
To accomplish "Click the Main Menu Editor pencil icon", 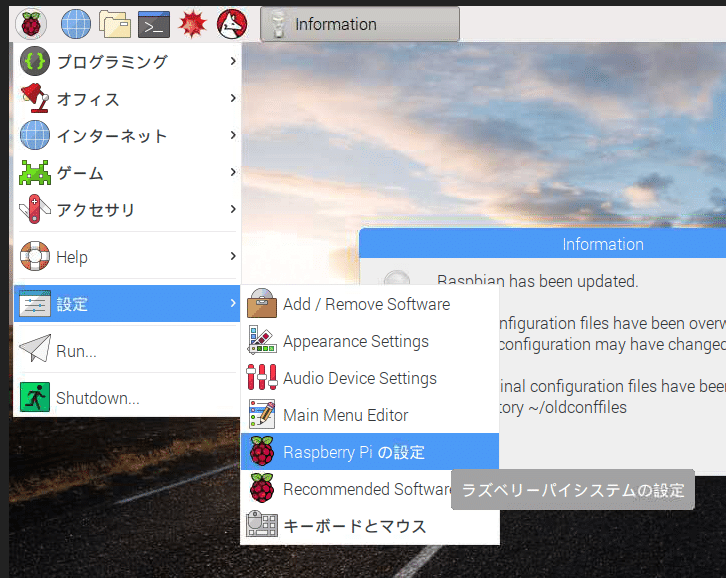I will point(262,414).
